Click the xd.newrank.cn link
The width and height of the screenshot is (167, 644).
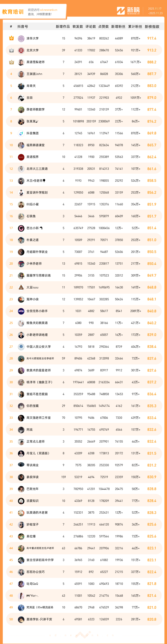coord(48,10)
